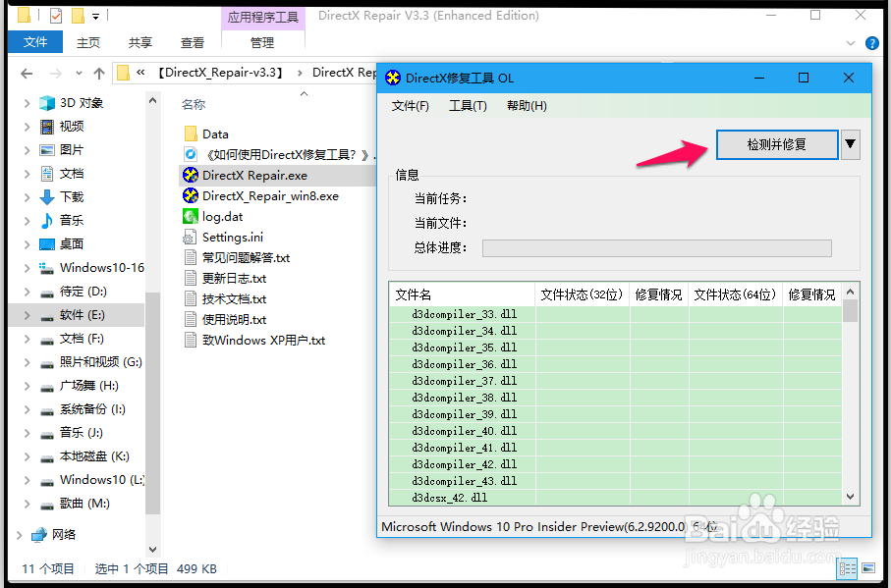Select d3dcompiler_43.dll row
The image size is (891, 588).
615,481
